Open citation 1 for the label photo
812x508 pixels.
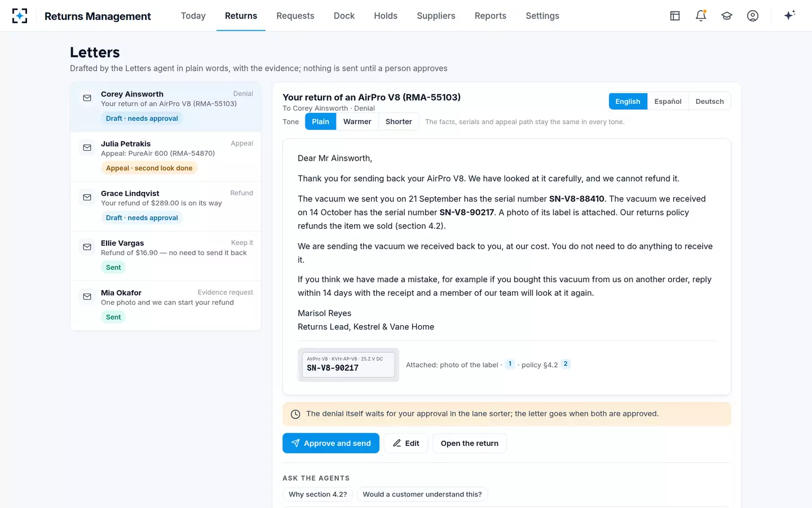click(510, 364)
